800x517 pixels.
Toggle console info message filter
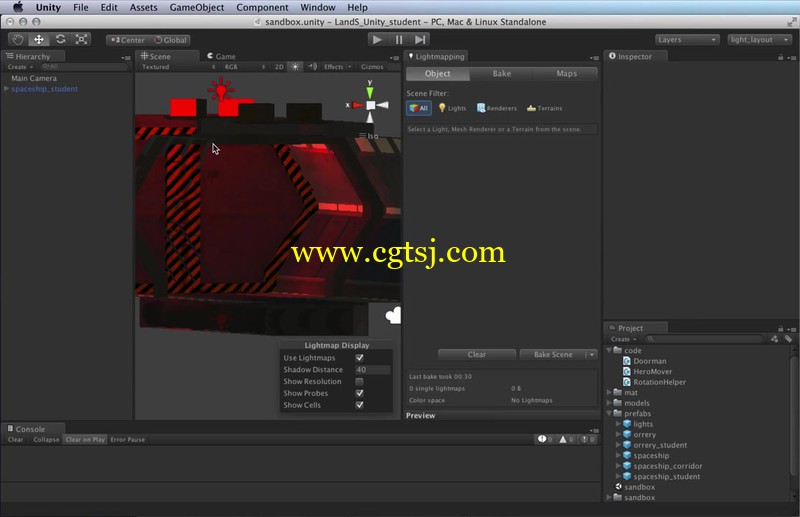coord(545,439)
